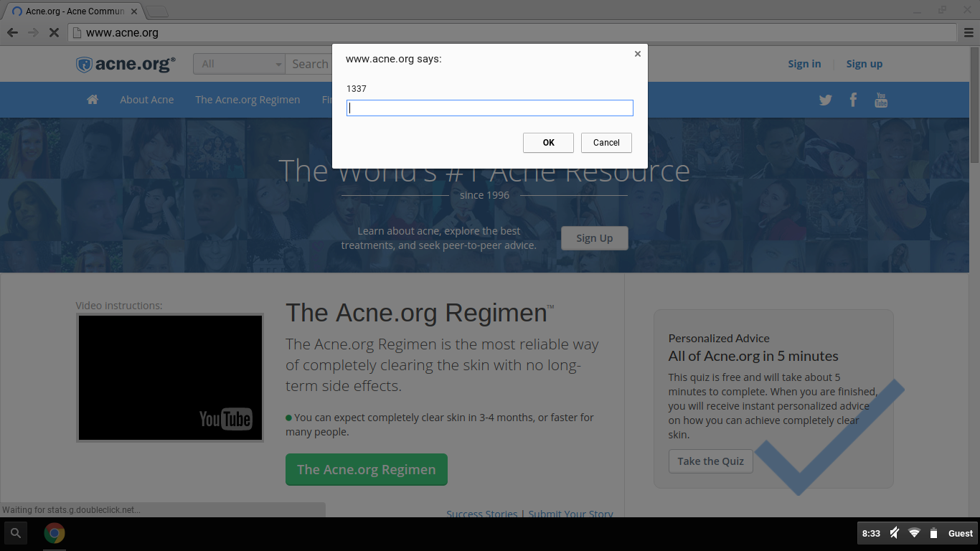
Task: Visit the Facebook icon link
Action: 853,100
